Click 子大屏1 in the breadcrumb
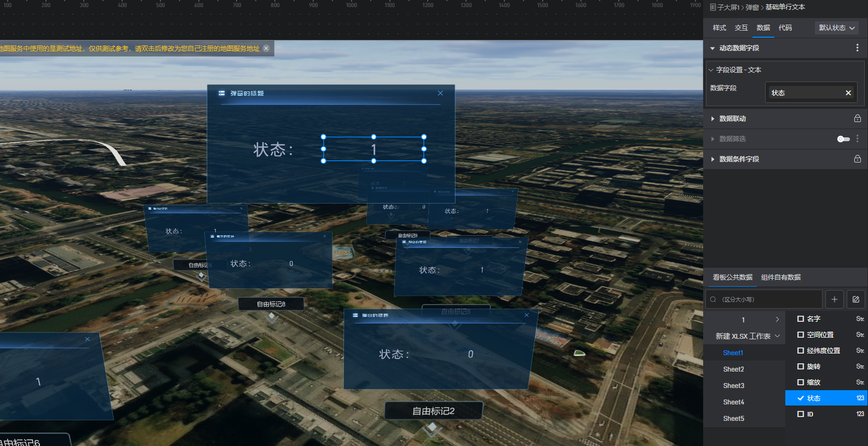 click(x=728, y=7)
